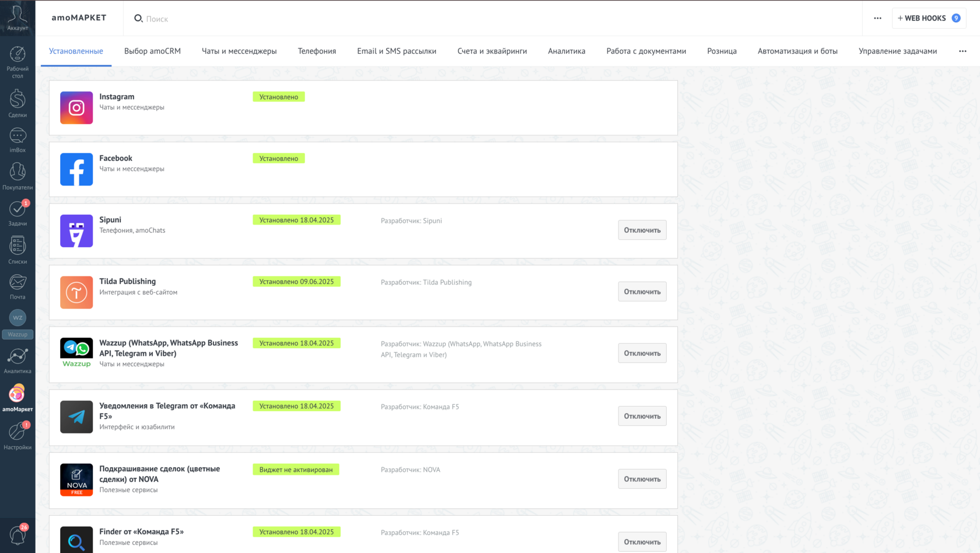Click the Установлено label on Facebook row
Viewport: 980px width, 553px height.
coord(279,159)
